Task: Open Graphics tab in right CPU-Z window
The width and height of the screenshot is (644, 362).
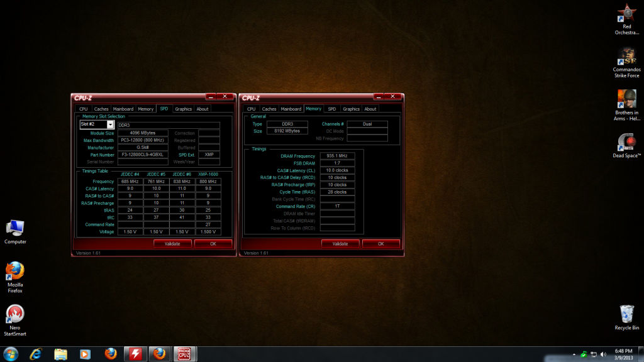Action: pos(351,109)
